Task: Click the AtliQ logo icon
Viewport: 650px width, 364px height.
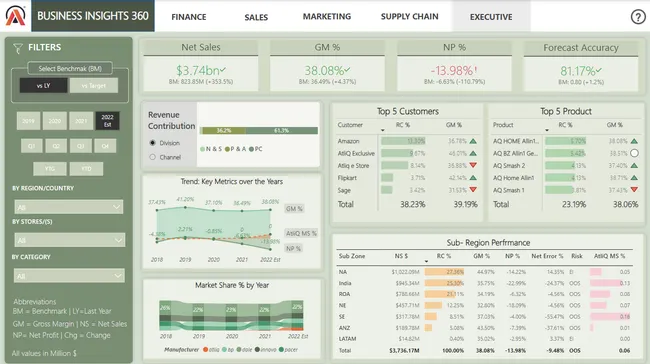Action: 15,16
